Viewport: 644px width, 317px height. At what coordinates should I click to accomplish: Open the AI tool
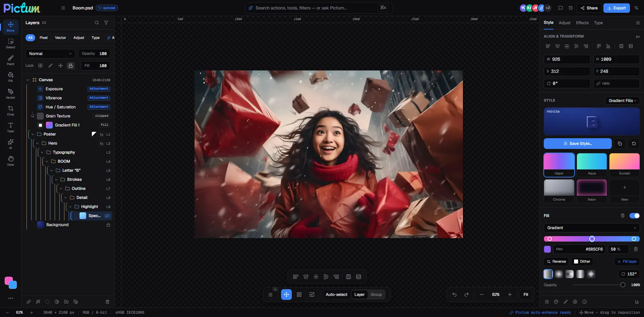[10, 144]
